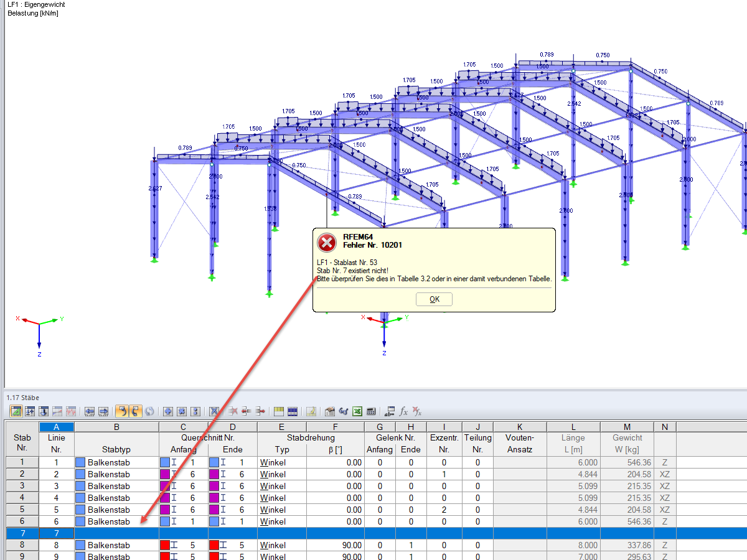Click the binoculars find icon in toolbar
This screenshot has width=747, height=560.
(343, 411)
